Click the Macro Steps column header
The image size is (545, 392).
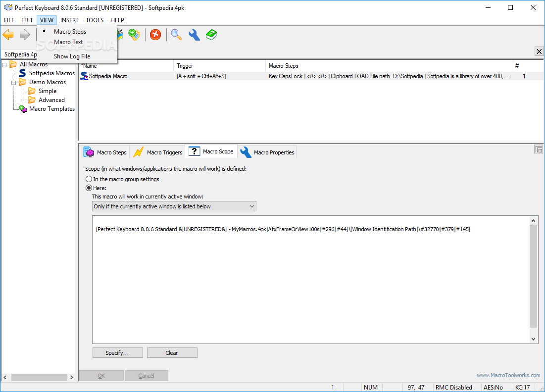pyautogui.click(x=389, y=66)
